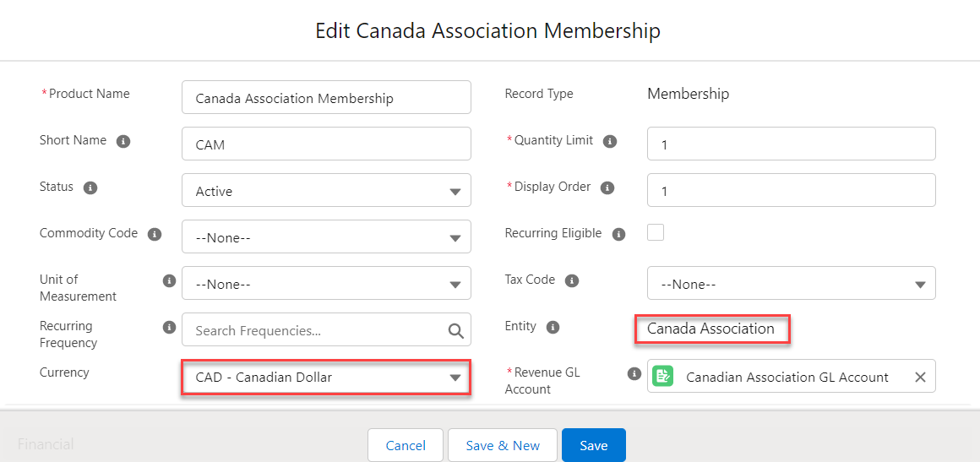Click the Save & New button
Screen dimensions: 980x462
coord(503,446)
